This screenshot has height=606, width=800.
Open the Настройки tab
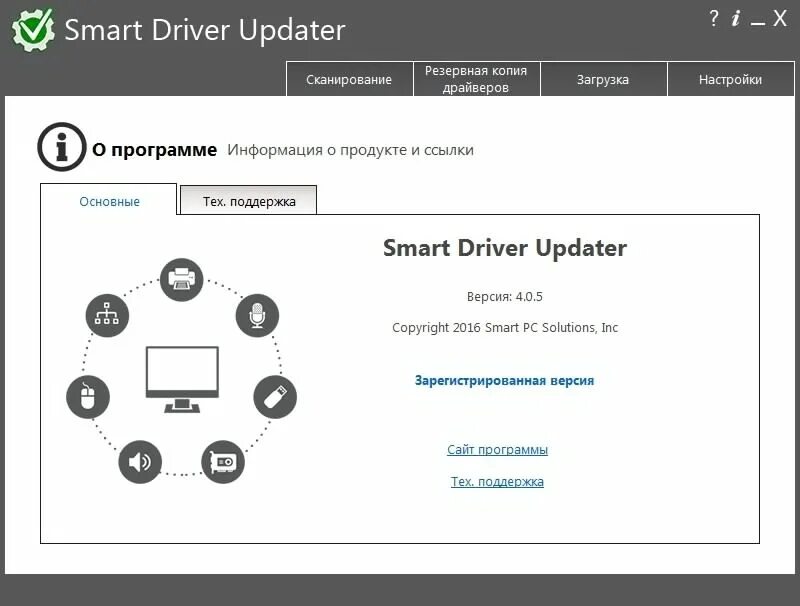pyautogui.click(x=731, y=79)
